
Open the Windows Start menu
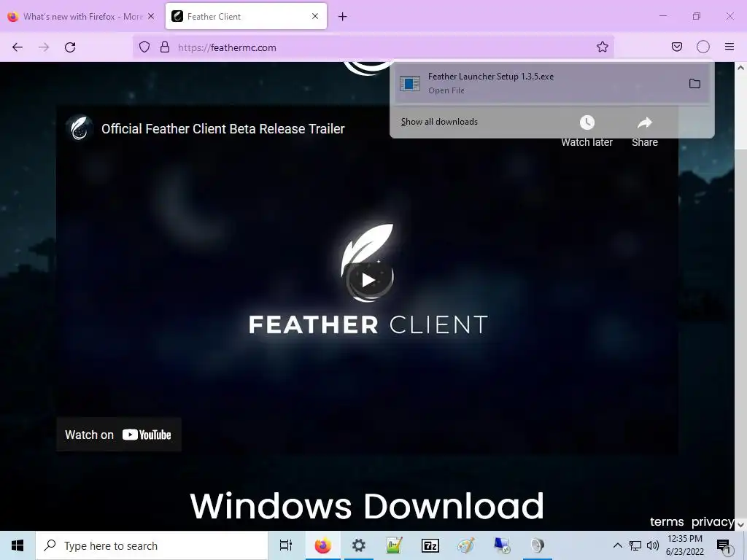pos(18,545)
